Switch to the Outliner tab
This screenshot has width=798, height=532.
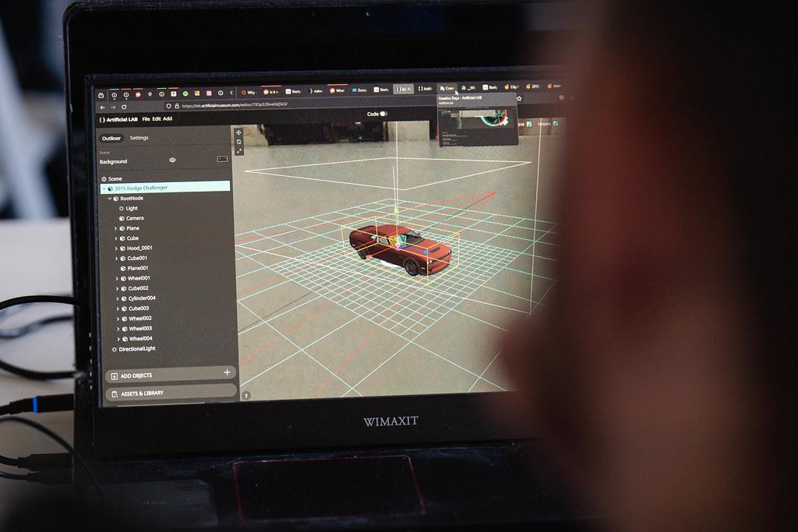coord(111,139)
